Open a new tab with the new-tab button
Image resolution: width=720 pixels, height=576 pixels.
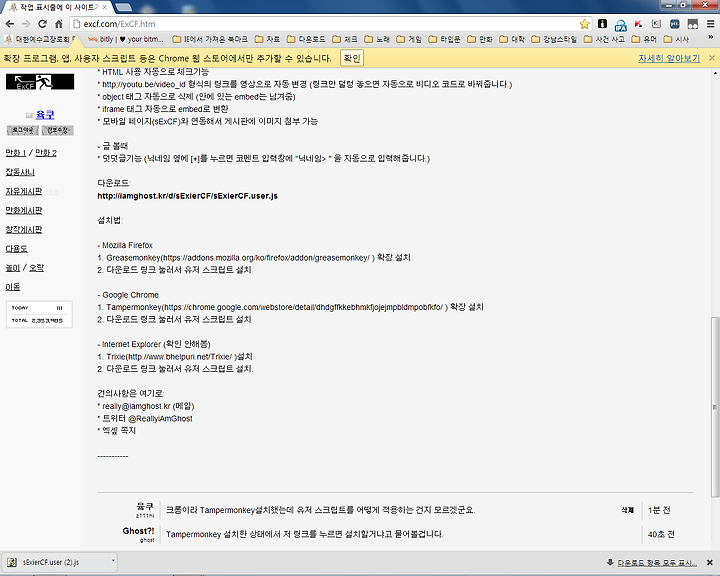coord(123,7)
